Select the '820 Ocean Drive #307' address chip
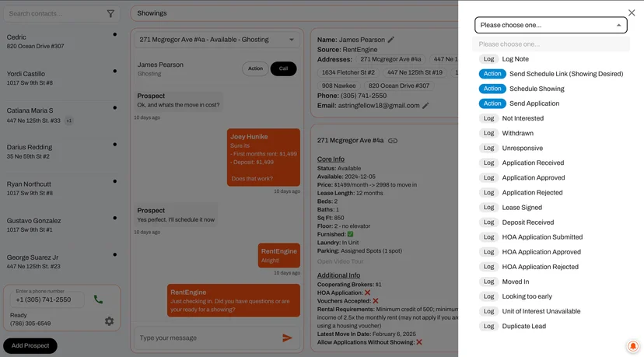644x357 pixels. coord(399,86)
